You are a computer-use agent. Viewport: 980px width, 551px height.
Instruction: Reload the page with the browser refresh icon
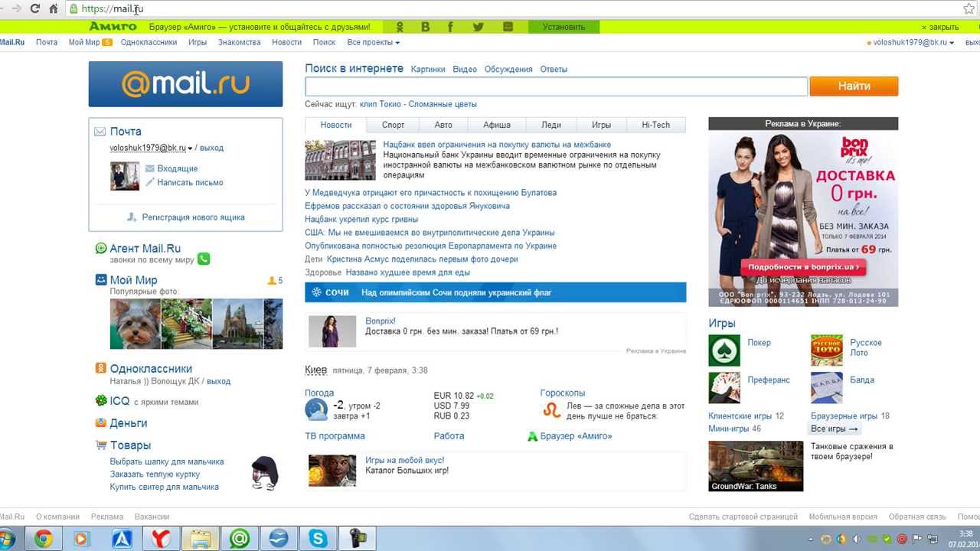pos(34,9)
